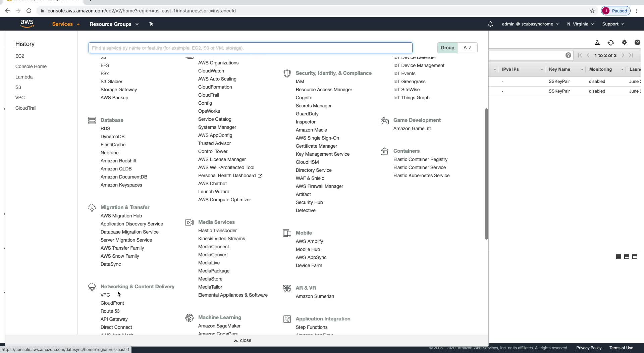
Task: Bookmark this page with the star icon
Action: tap(592, 11)
